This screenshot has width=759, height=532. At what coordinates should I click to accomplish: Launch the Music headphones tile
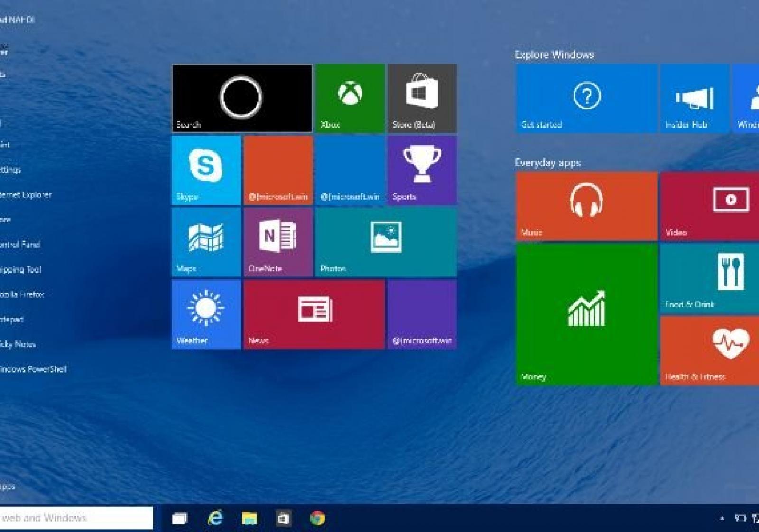coord(586,206)
